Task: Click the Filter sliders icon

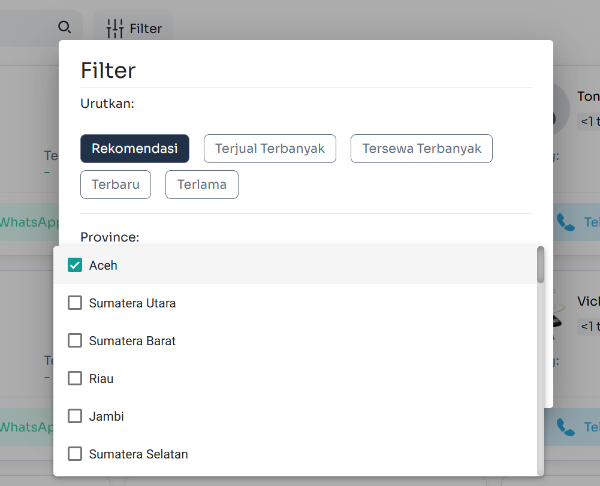Action: coord(115,28)
